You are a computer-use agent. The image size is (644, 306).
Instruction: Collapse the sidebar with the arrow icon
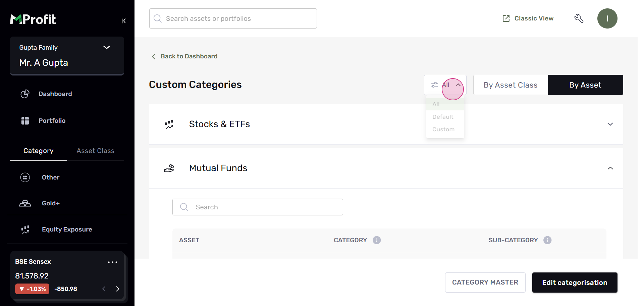pos(123,21)
